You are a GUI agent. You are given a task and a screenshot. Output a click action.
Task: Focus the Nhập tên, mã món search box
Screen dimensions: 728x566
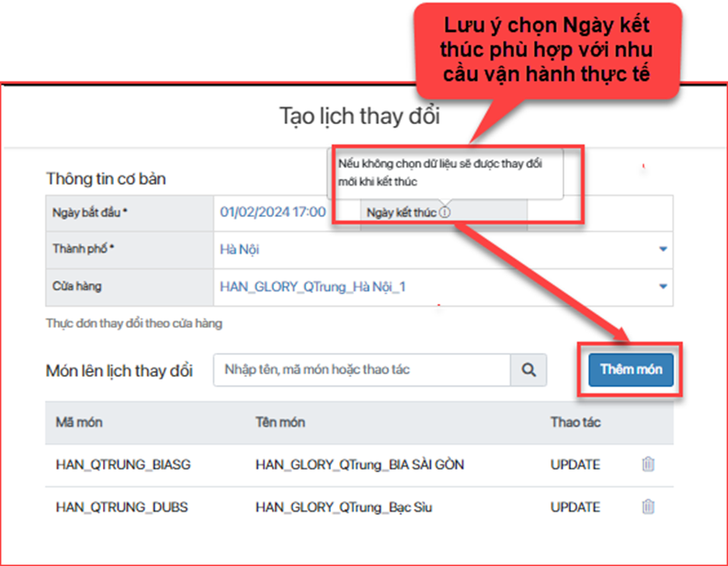click(x=362, y=370)
